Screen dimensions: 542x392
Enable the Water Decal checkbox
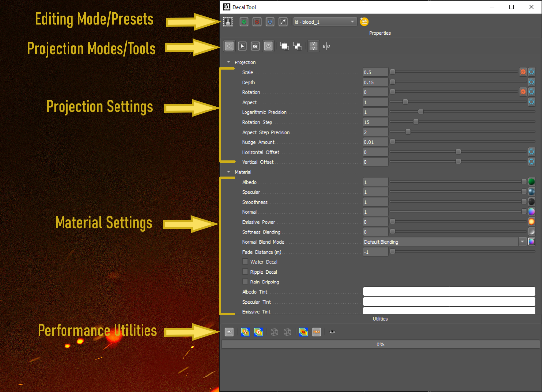tap(245, 262)
